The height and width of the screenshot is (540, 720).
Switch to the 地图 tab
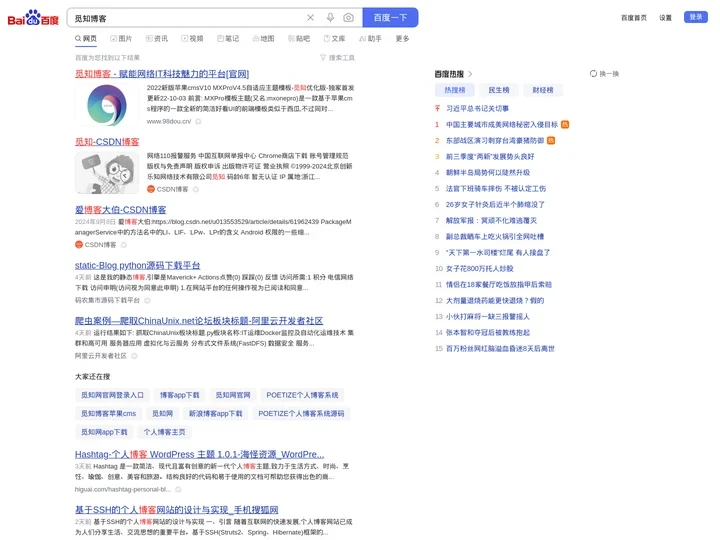coord(264,39)
